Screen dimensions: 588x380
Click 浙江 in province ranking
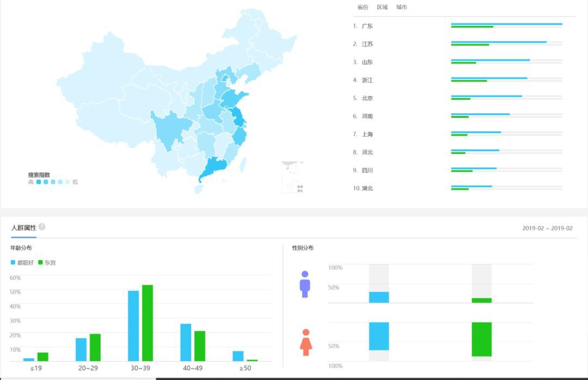pyautogui.click(x=367, y=80)
